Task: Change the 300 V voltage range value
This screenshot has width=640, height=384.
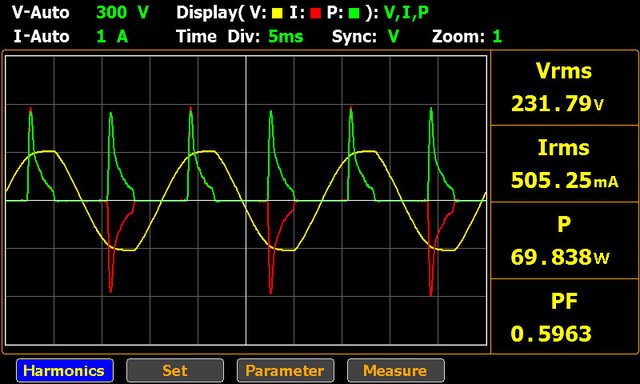Action: click(x=122, y=13)
